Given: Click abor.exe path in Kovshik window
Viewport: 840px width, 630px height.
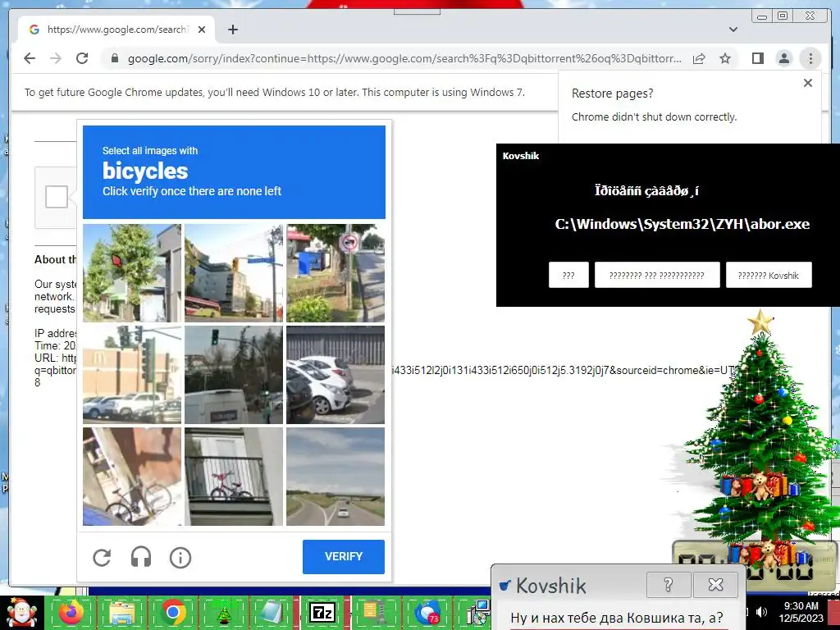Looking at the screenshot, I should 682,224.
